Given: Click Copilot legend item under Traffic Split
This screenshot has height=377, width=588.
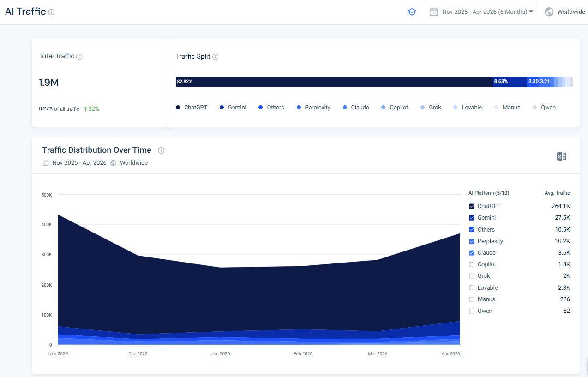Looking at the screenshot, I should click(395, 108).
